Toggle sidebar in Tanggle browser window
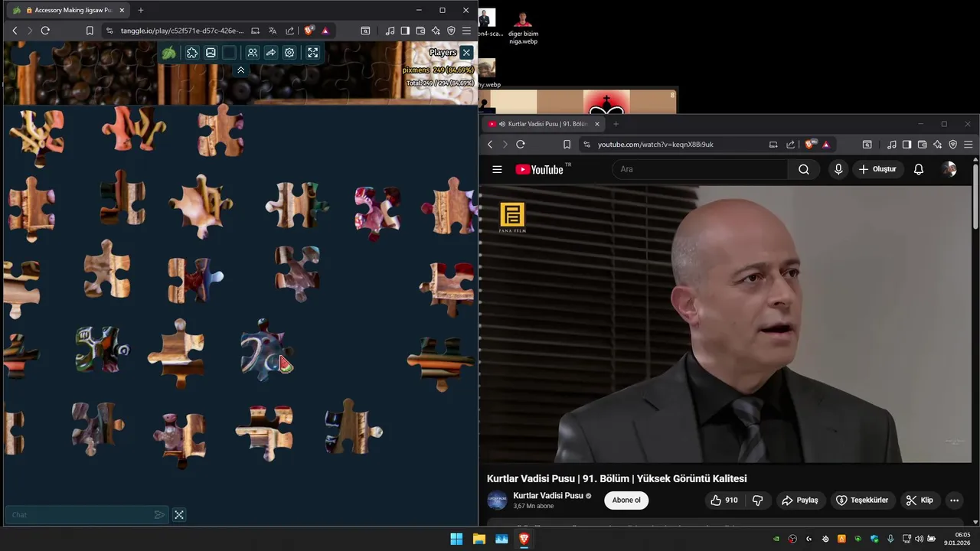Screen dimensions: 980x551 coord(405,31)
